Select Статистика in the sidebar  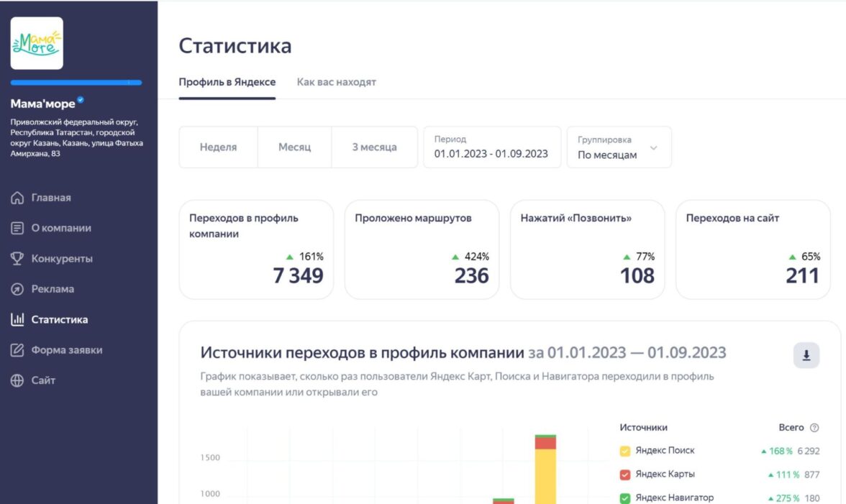click(59, 319)
